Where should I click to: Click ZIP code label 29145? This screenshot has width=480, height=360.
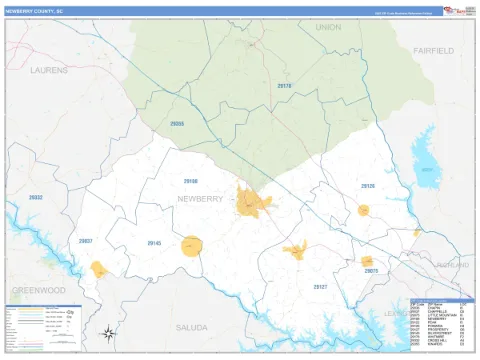coord(154,243)
